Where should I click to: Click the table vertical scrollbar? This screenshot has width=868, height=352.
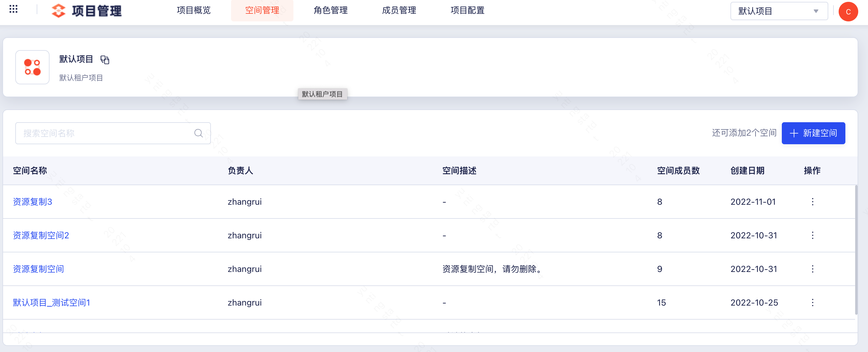(856, 250)
